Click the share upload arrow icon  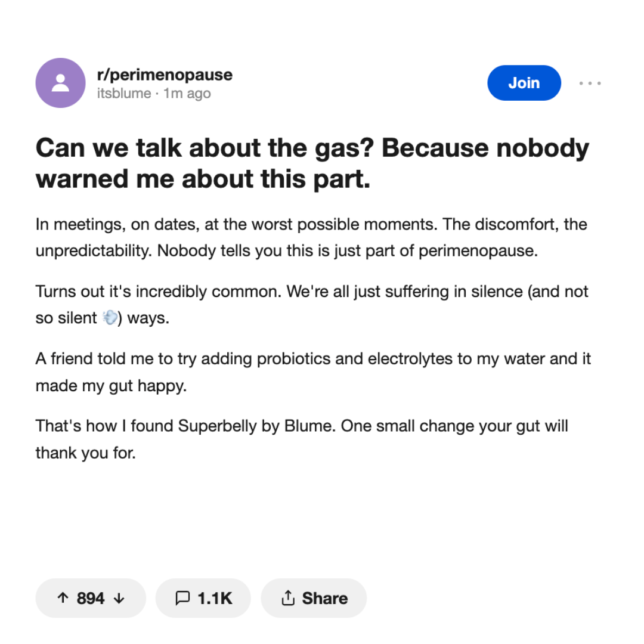[x=288, y=598]
